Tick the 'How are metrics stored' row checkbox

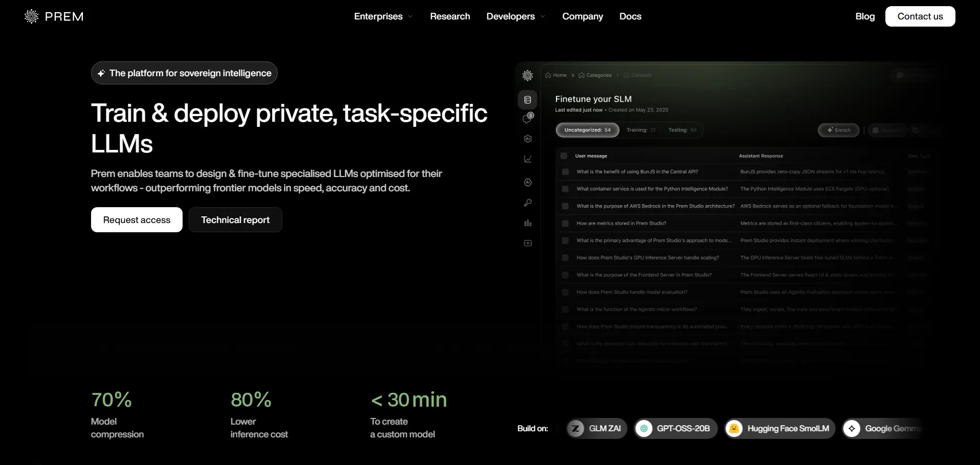point(565,224)
